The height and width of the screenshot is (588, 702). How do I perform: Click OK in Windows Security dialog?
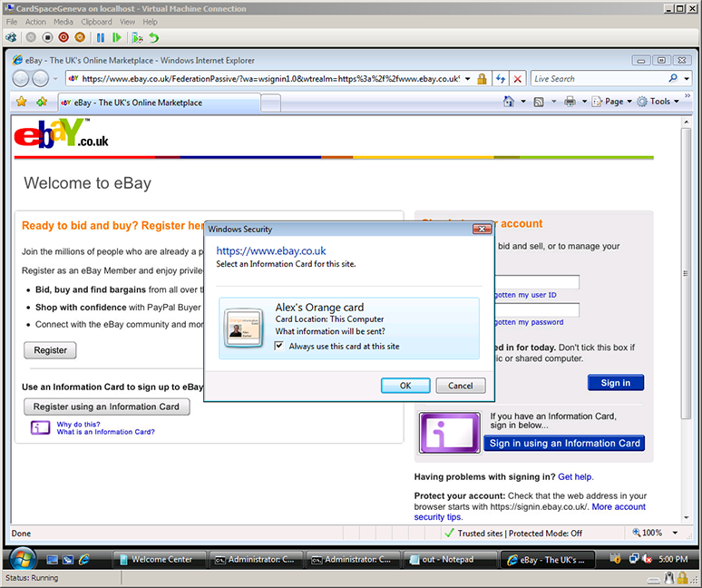coord(405,386)
